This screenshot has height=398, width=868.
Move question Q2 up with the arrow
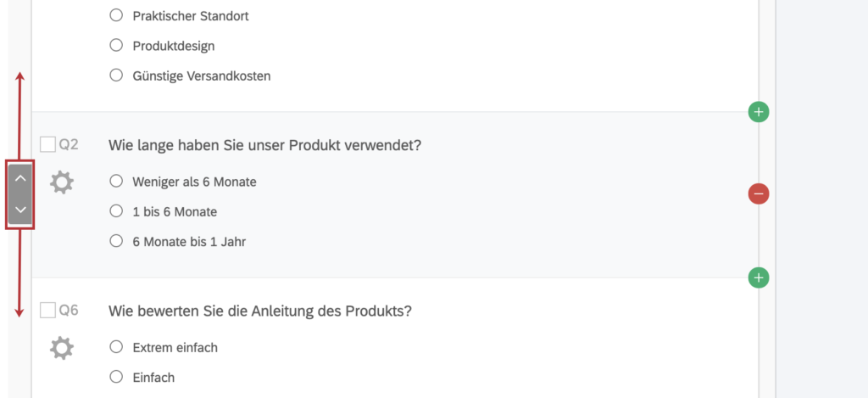20,178
